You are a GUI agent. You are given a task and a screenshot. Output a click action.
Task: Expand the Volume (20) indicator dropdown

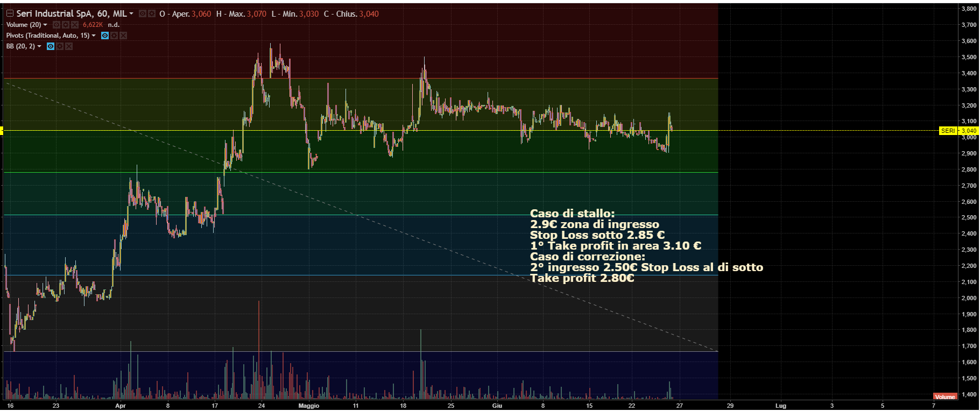45,25
